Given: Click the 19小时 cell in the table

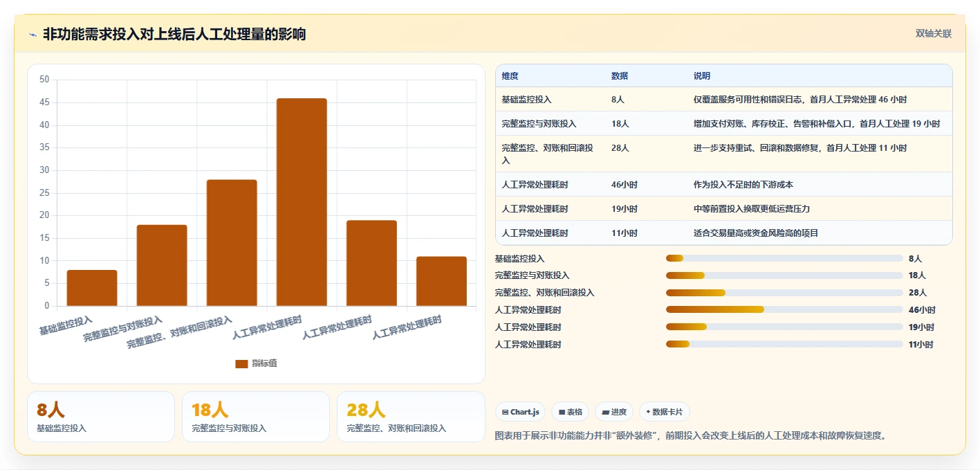Looking at the screenshot, I should (625, 209).
